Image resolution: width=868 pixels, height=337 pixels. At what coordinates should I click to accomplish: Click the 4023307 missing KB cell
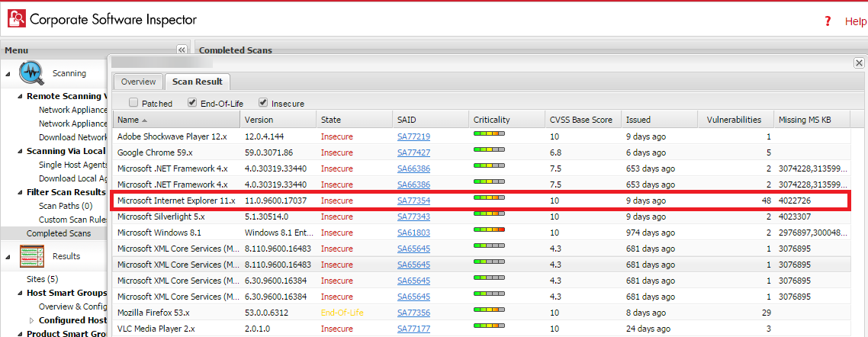tap(794, 217)
